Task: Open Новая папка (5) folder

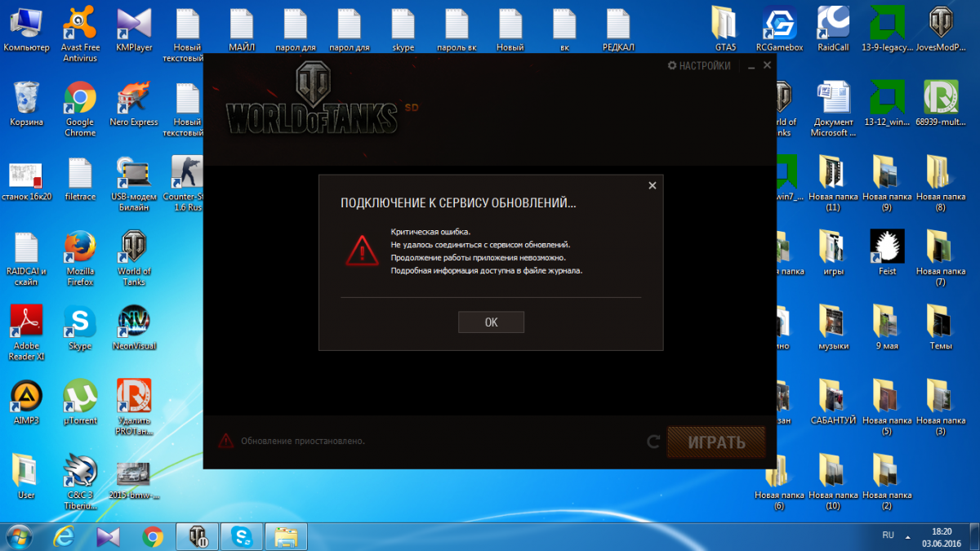Action: coord(888,407)
